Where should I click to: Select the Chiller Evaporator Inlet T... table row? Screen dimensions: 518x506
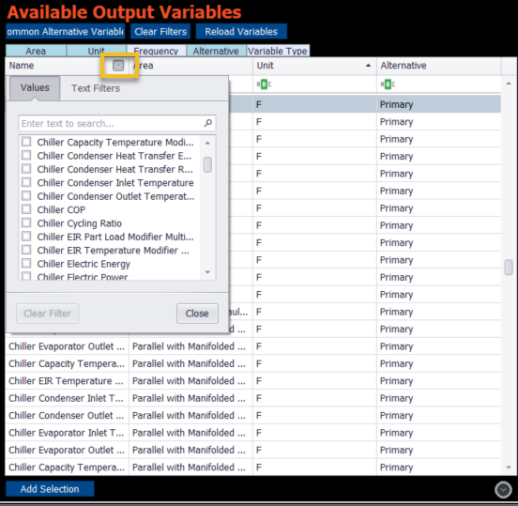[x=253, y=433]
